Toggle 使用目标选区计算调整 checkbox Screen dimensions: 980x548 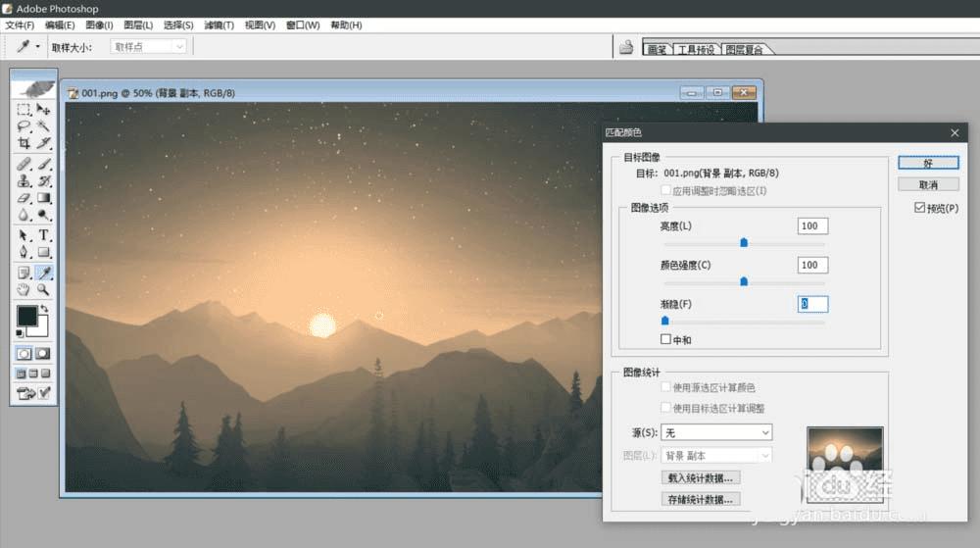[665, 408]
